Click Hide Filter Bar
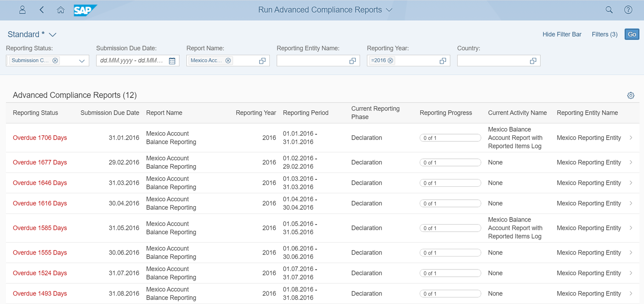 (x=562, y=35)
